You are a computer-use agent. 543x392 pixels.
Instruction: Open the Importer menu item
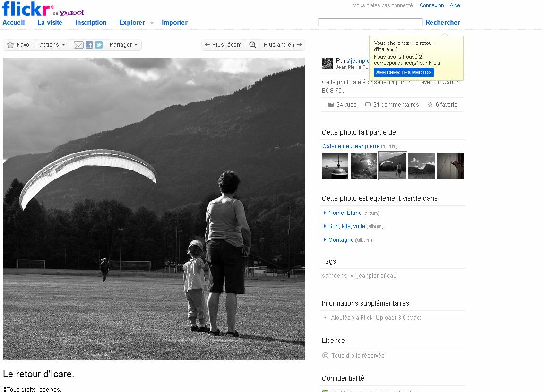click(x=174, y=22)
